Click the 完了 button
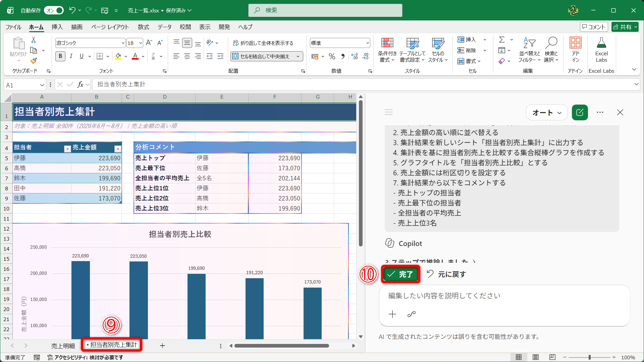644x362 pixels. [x=401, y=275]
